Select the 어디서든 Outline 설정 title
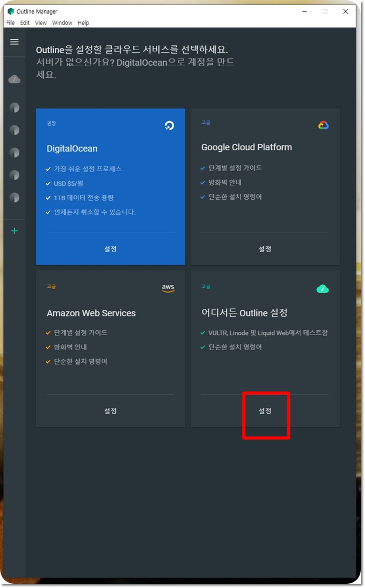 coord(245,313)
